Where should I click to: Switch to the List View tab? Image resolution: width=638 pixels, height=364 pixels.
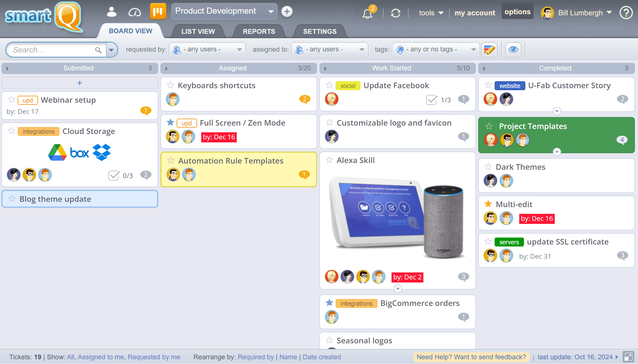click(198, 31)
